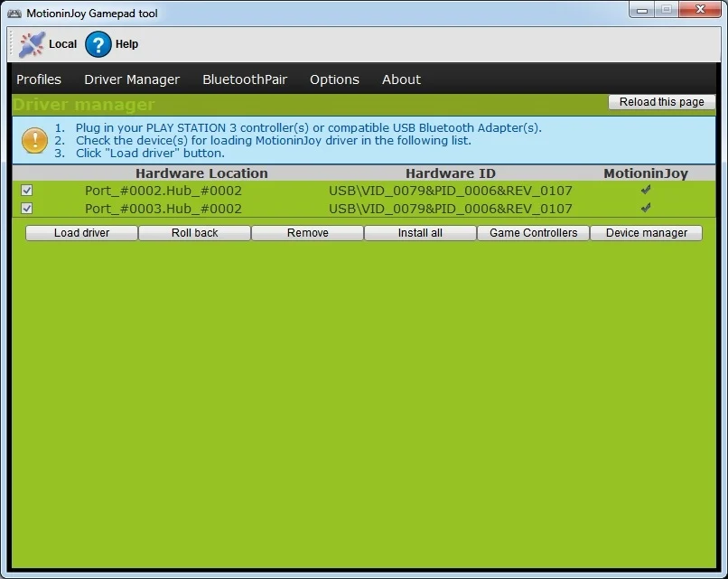The width and height of the screenshot is (728, 579).
Task: Minimize the MotioninJoy Gamepad tool window
Action: point(642,10)
